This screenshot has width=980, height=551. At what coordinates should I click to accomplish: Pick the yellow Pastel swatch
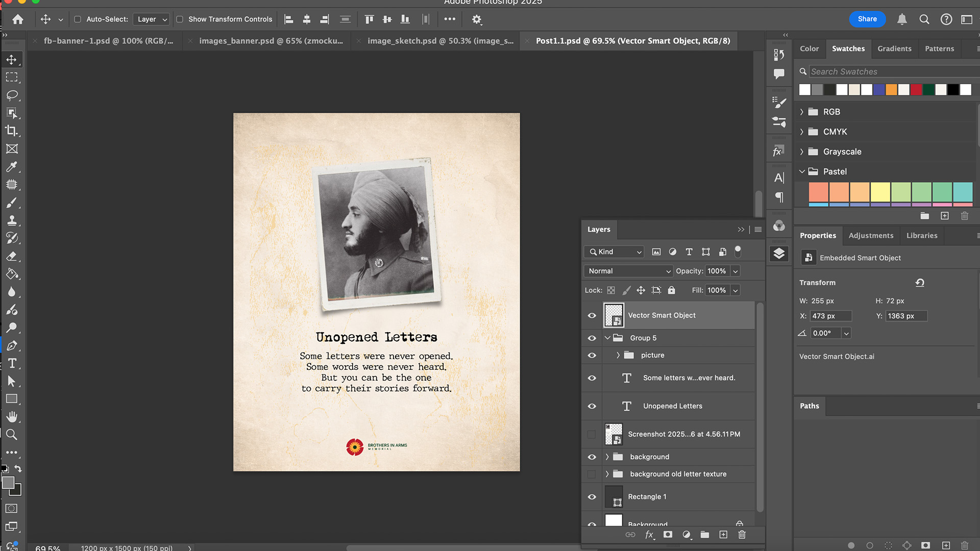pyautogui.click(x=880, y=192)
